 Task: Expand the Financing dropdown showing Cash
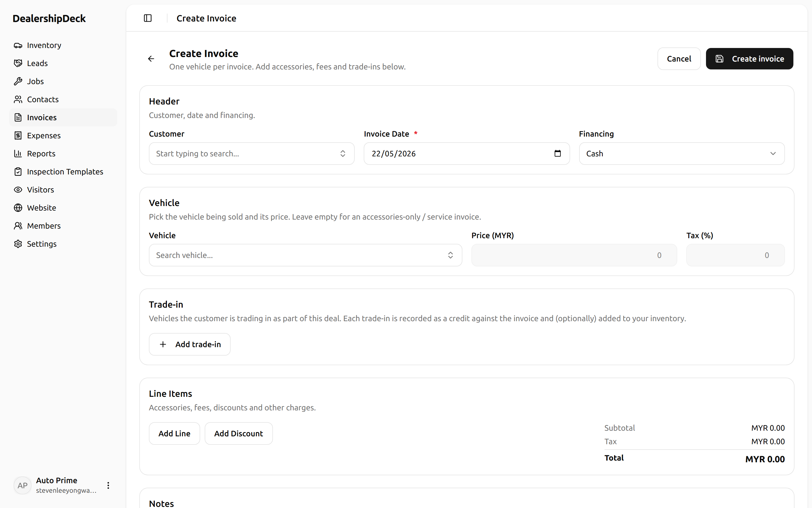pyautogui.click(x=681, y=154)
